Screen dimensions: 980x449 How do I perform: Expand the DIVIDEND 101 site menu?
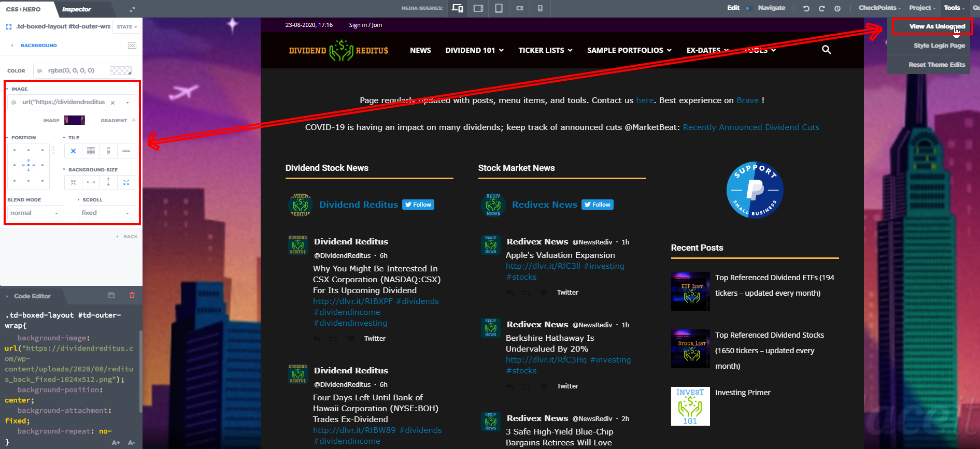pos(474,50)
